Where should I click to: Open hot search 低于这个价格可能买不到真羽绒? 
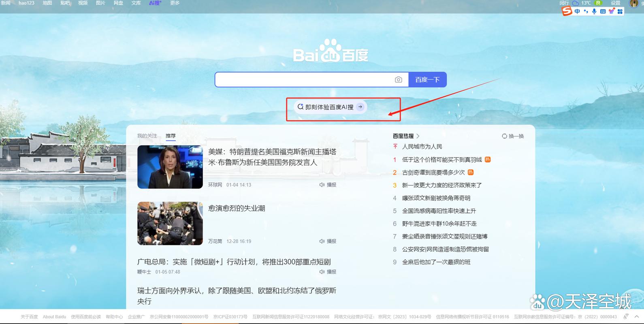(x=442, y=160)
